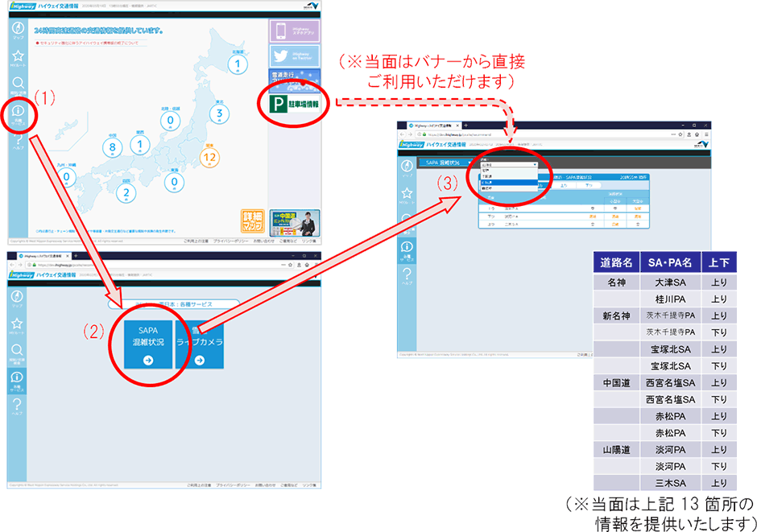Open プライバシーポリシー footer link on home map screen
This screenshot has height=532, width=757.
pyautogui.click(x=230, y=241)
